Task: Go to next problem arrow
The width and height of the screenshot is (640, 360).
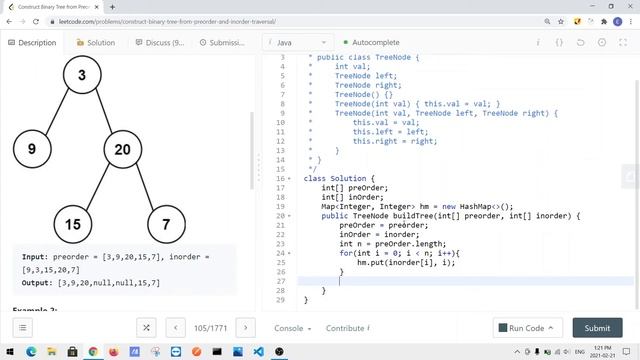Action: (x=246, y=328)
